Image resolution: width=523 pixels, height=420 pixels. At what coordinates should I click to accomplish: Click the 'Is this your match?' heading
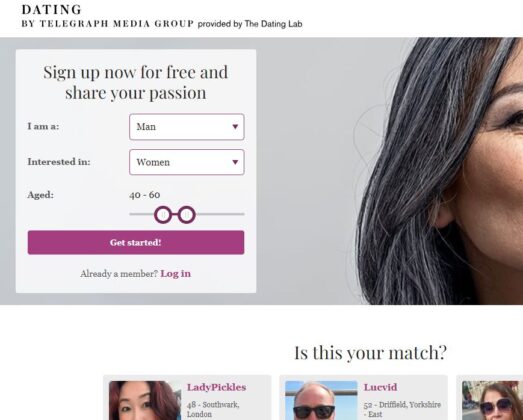click(370, 353)
